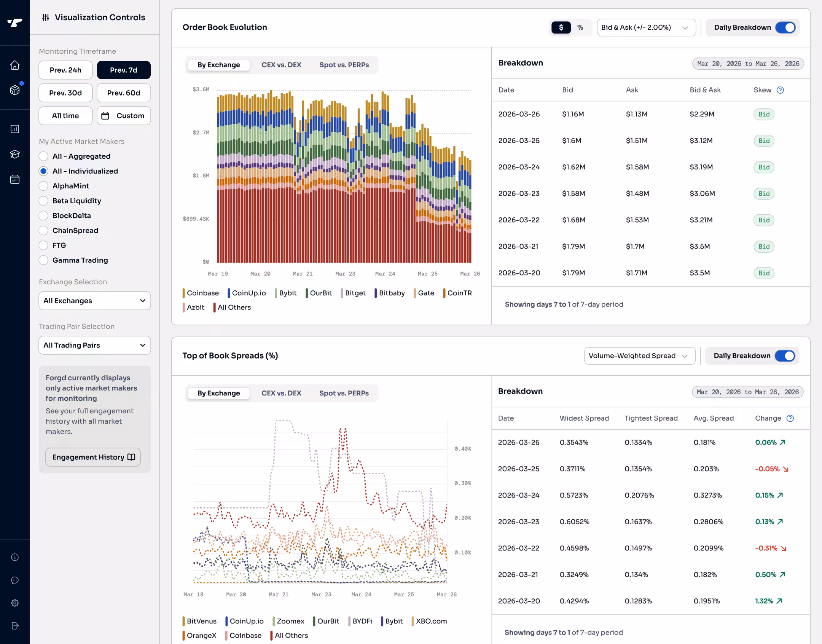
Task: Click the Coinbase legend color swatch
Action: (x=184, y=293)
